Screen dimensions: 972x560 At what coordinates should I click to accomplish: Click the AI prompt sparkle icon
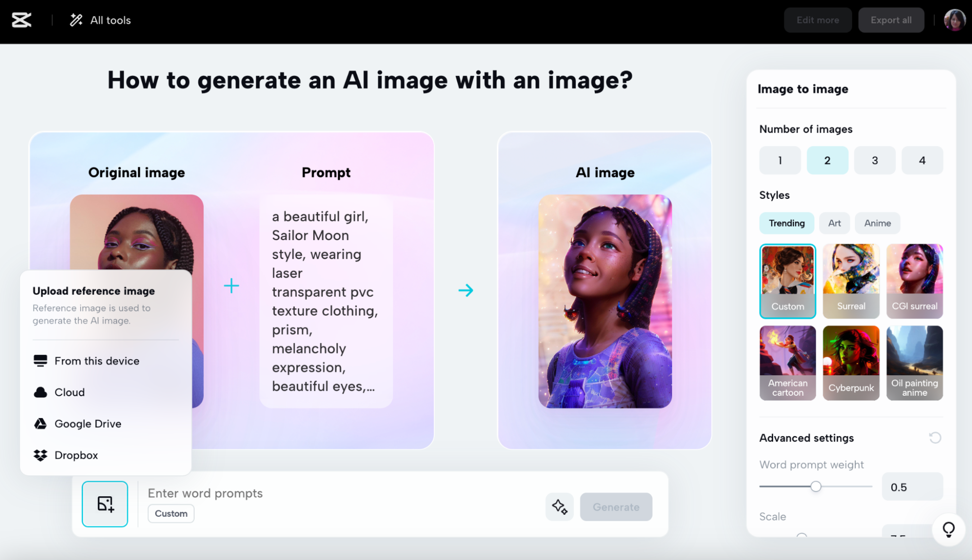coord(559,507)
